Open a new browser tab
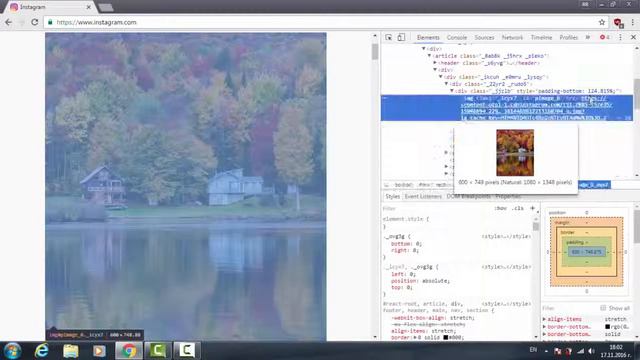 click(x=106, y=7)
